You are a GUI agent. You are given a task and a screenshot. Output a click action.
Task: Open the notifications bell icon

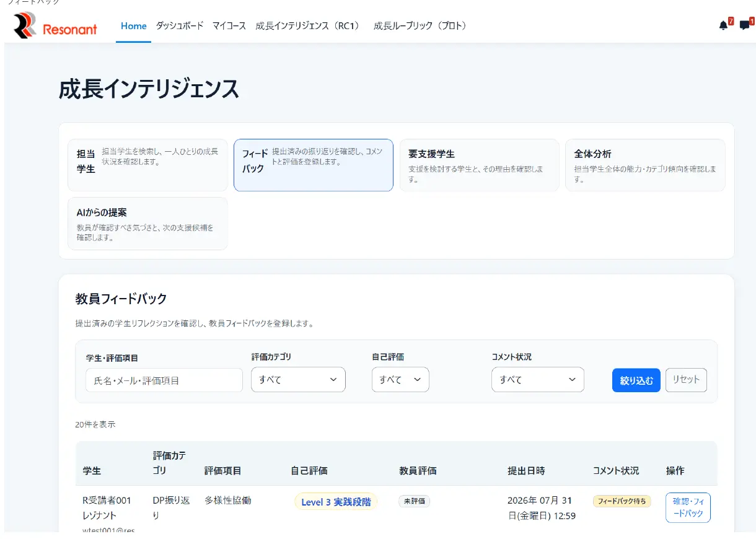(723, 25)
